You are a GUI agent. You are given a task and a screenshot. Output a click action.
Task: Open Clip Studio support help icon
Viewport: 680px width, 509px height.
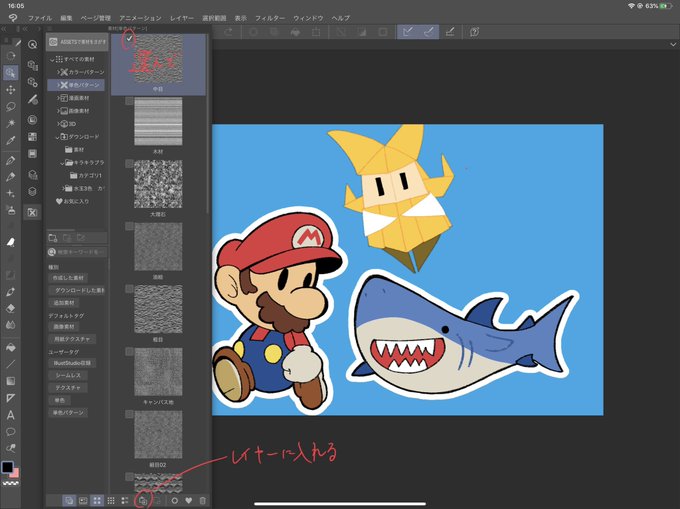(x=475, y=32)
